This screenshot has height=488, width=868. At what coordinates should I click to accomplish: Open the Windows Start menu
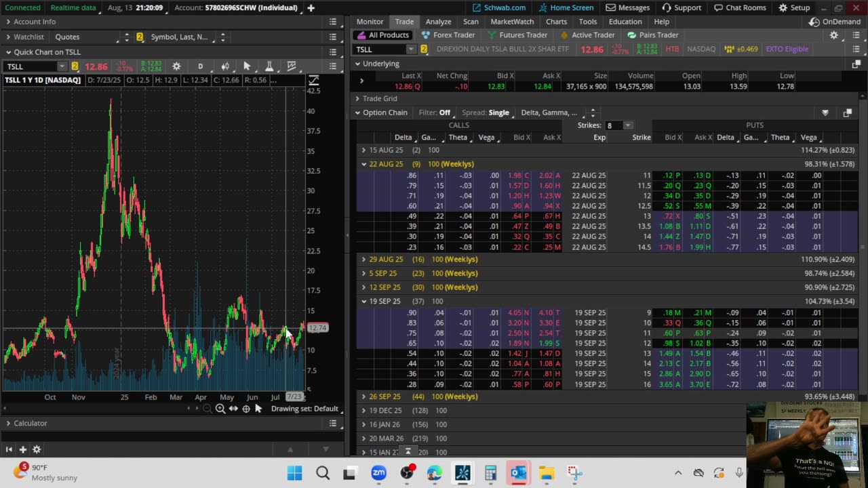pyautogui.click(x=294, y=473)
